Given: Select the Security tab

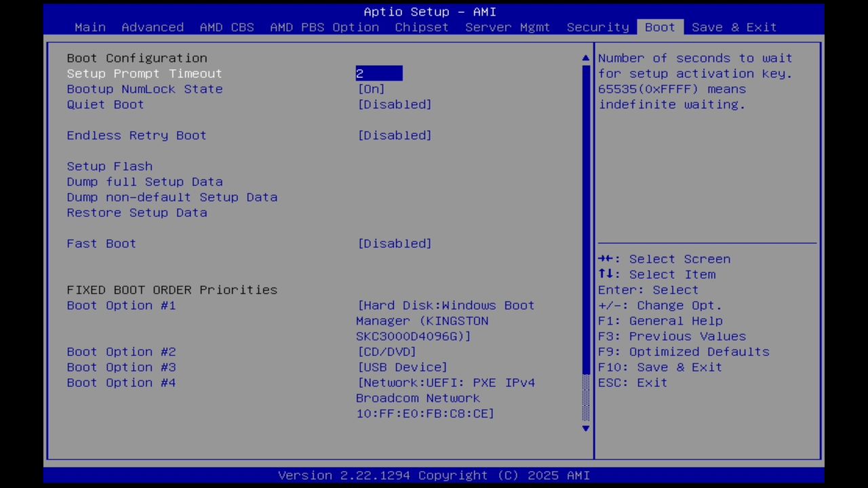Looking at the screenshot, I should 597,27.
